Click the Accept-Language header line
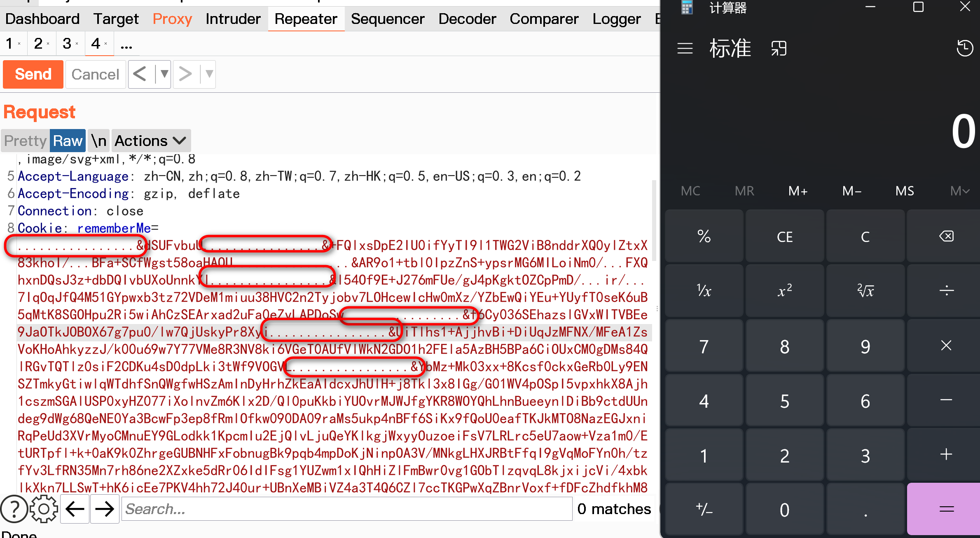Image resolution: width=980 pixels, height=538 pixels. (x=299, y=176)
